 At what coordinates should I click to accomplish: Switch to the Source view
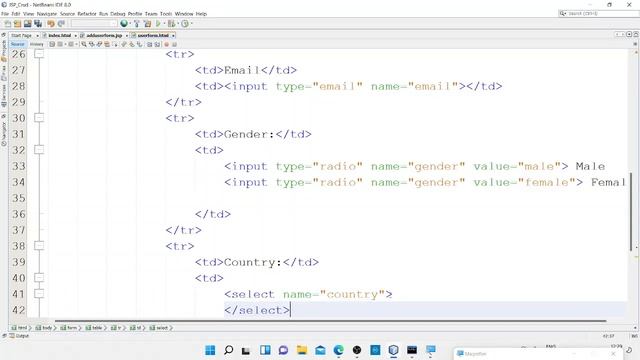coord(18,44)
